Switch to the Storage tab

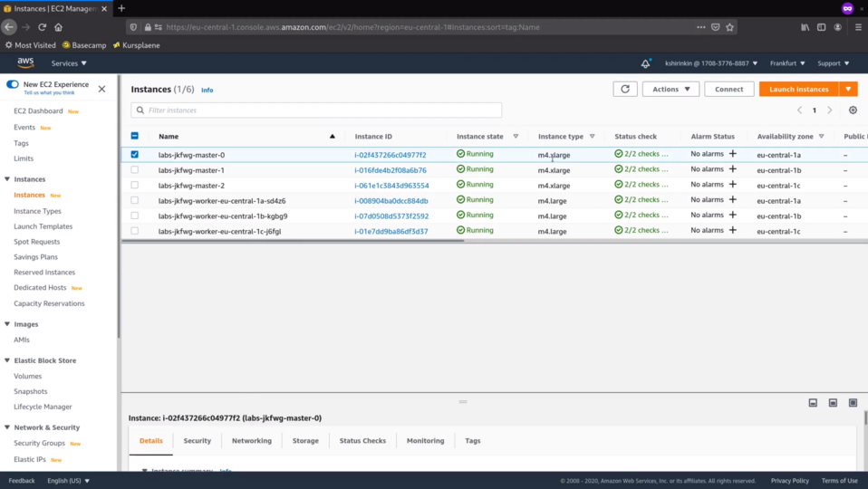(305, 441)
